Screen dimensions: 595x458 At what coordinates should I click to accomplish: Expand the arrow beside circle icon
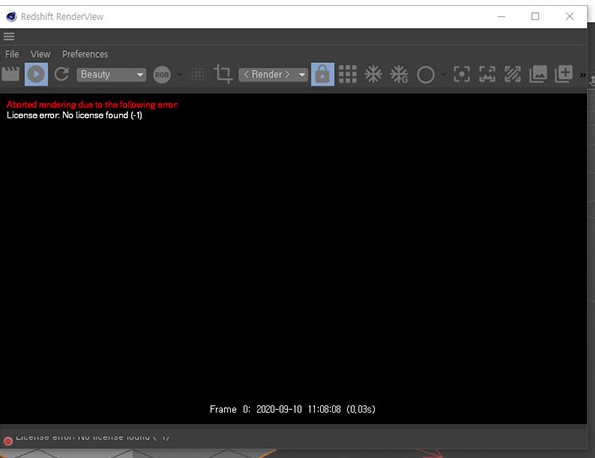443,74
